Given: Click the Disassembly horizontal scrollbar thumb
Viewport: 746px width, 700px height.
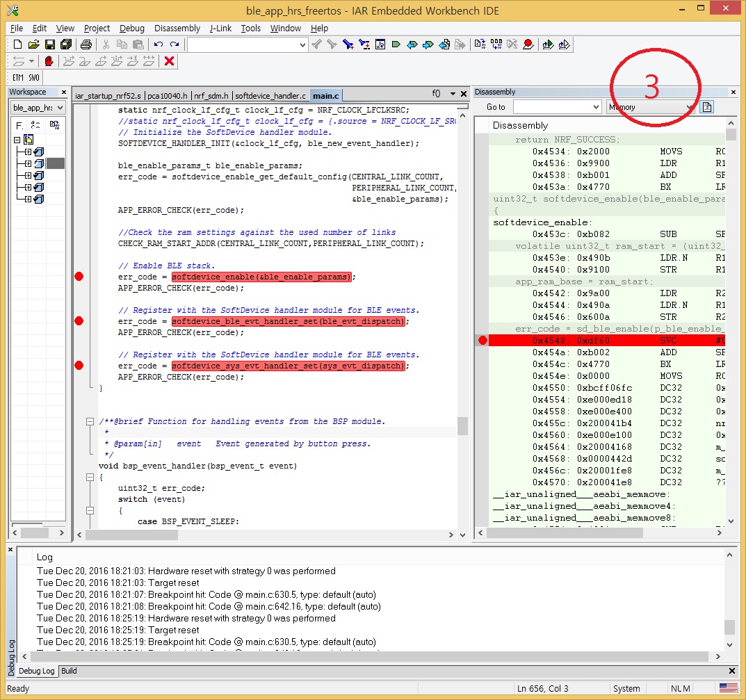Looking at the screenshot, I should 565,532.
